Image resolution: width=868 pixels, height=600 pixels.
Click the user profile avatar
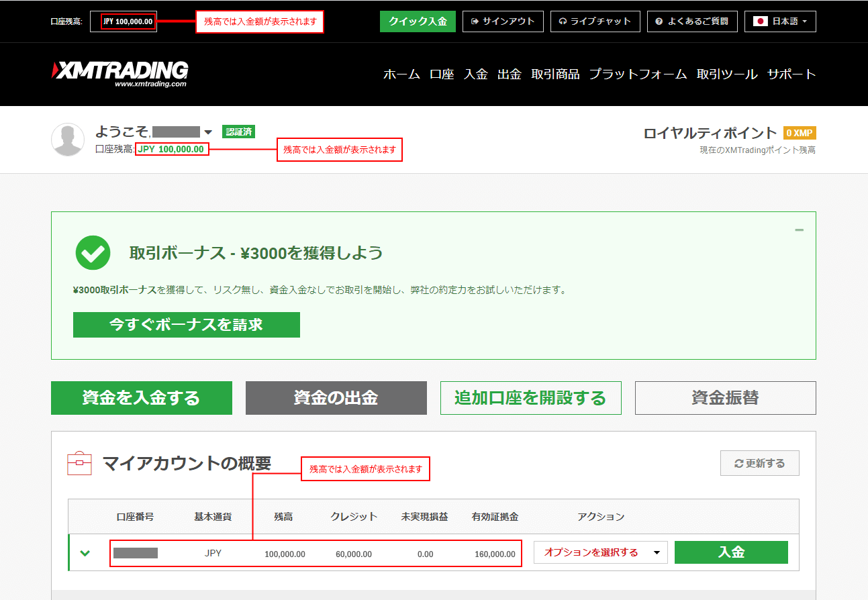click(x=68, y=140)
